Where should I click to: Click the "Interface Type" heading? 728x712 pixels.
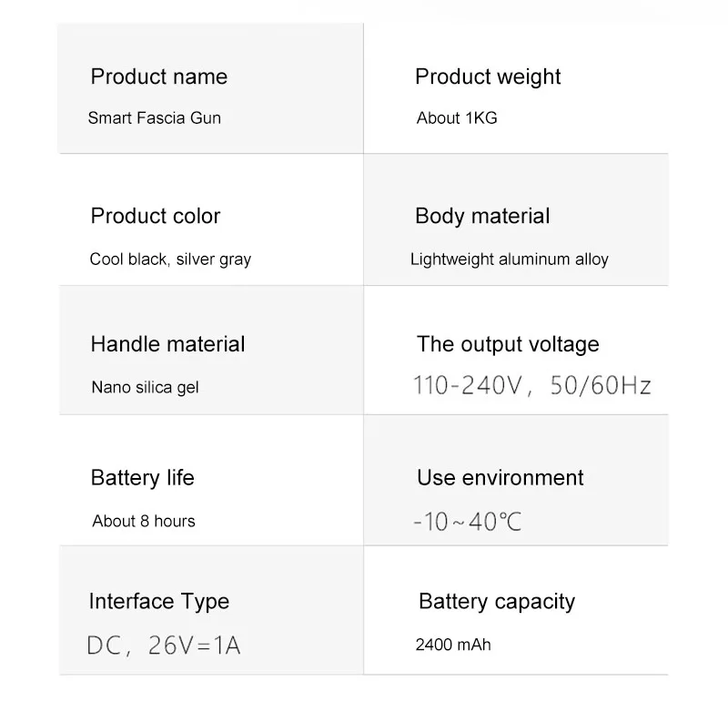[159, 601]
